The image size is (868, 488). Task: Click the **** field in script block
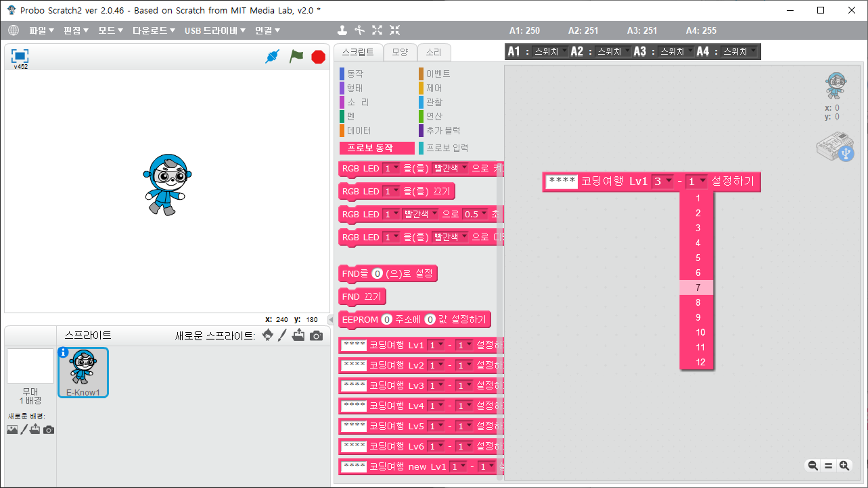coord(561,182)
